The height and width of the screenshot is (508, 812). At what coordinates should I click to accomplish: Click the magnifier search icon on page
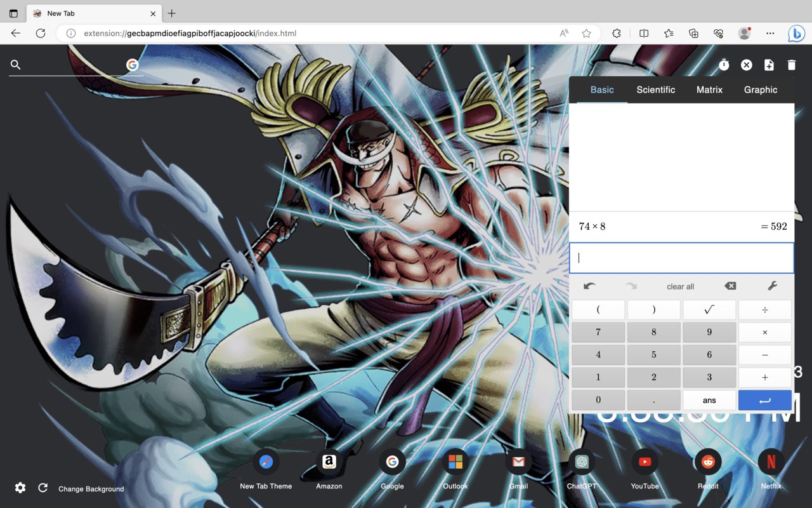point(16,65)
